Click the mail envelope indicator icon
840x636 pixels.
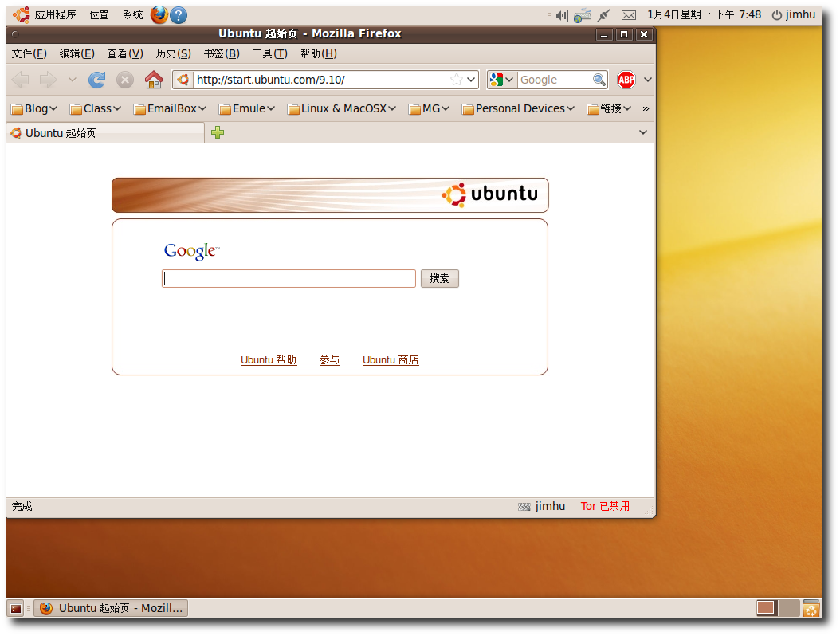[629, 15]
